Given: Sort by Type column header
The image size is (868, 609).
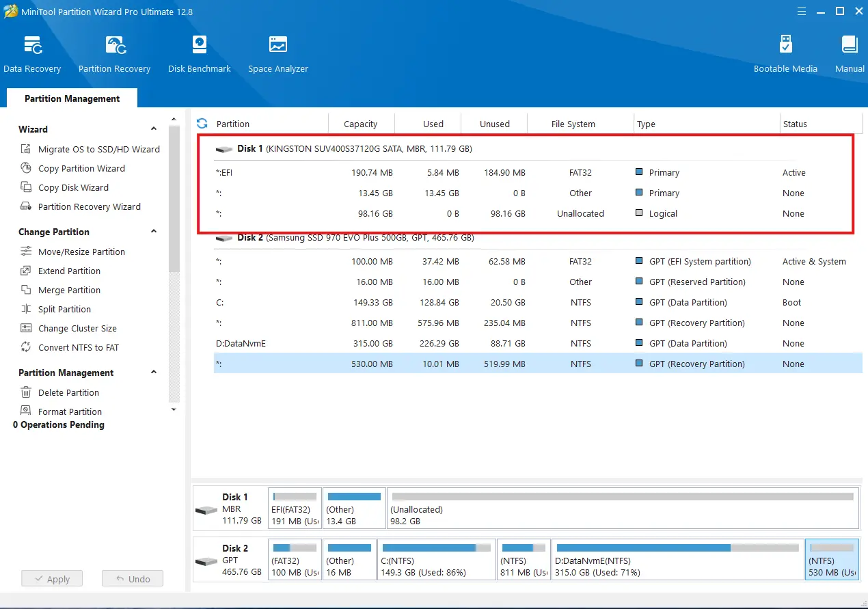Looking at the screenshot, I should pos(707,124).
